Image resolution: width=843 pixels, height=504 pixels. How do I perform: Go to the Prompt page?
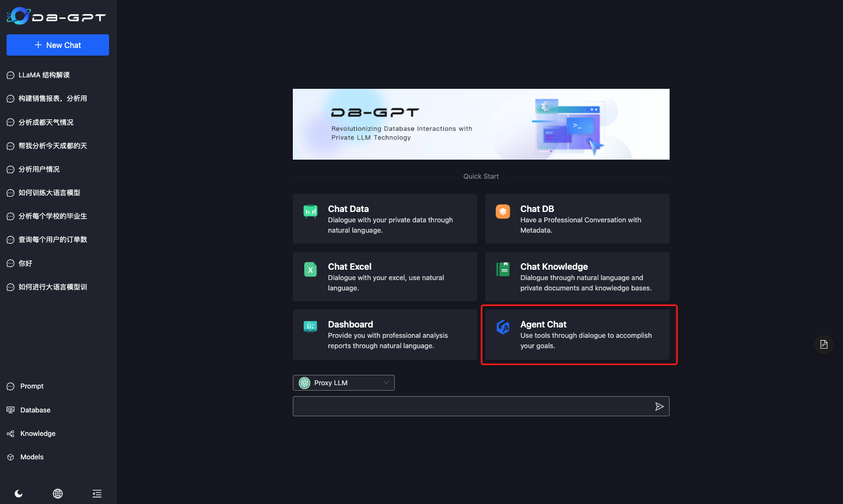click(32, 386)
